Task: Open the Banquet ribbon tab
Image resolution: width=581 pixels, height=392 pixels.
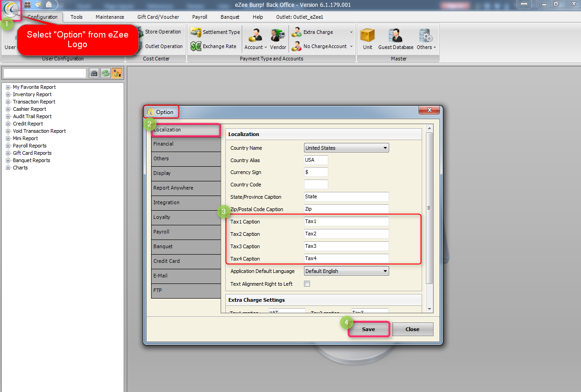Action: click(230, 17)
